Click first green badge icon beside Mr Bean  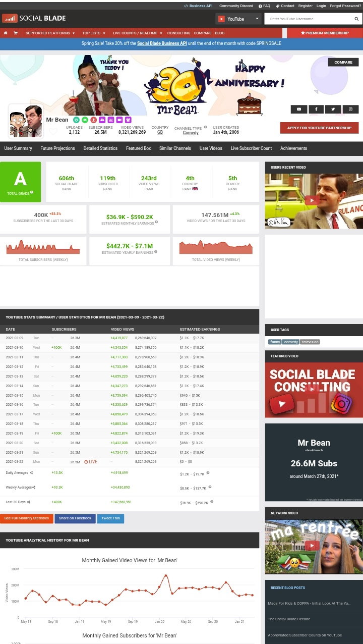[x=77, y=120]
